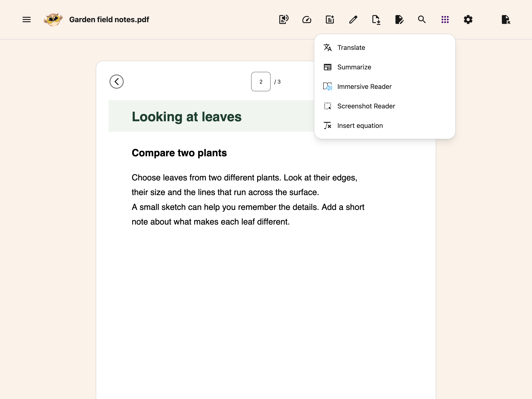
Task: Click the Compare two plants subheading
Action: [179, 153]
